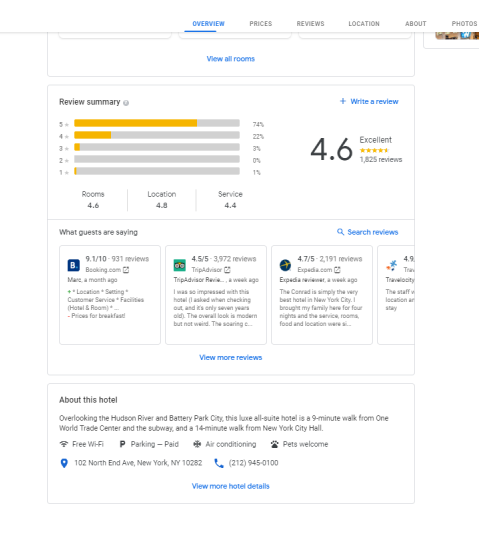The image size is (479, 536).
Task: Click the Expedia logo icon
Action: pyautogui.click(x=285, y=265)
